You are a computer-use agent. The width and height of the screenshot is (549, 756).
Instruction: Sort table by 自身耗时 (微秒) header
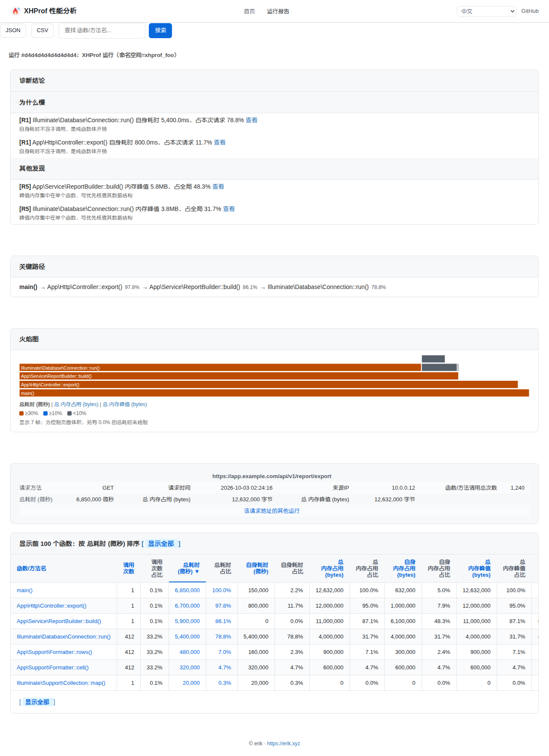[257, 568]
